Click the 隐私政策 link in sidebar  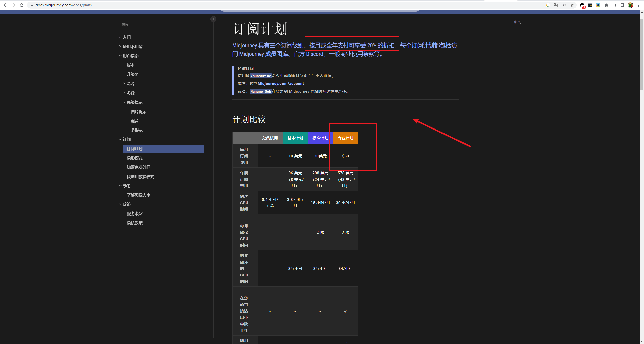[x=135, y=223]
